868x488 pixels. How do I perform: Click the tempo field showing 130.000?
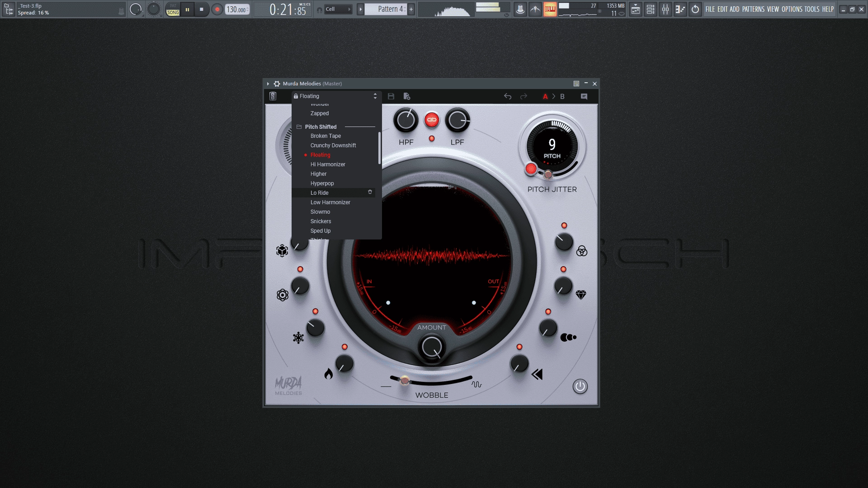[x=237, y=9]
